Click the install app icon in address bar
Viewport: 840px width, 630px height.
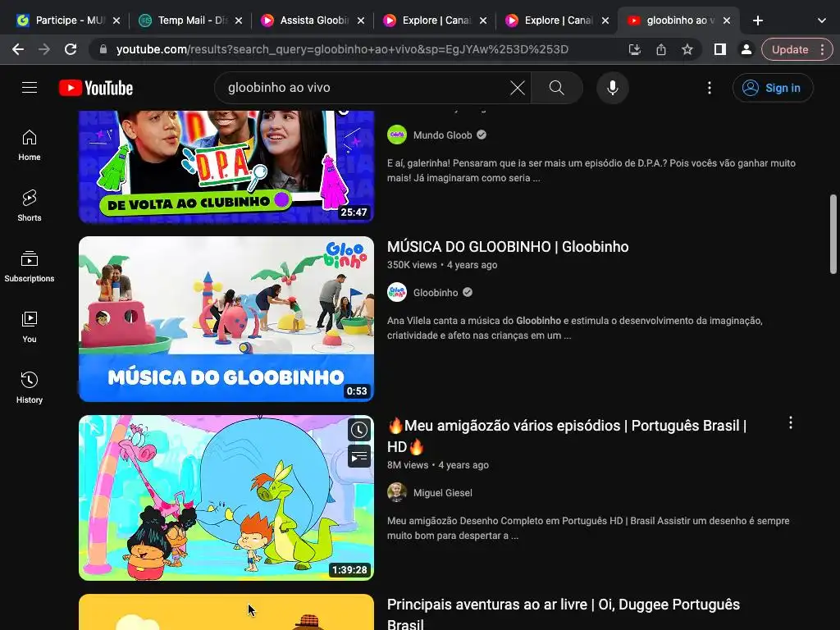coord(634,49)
